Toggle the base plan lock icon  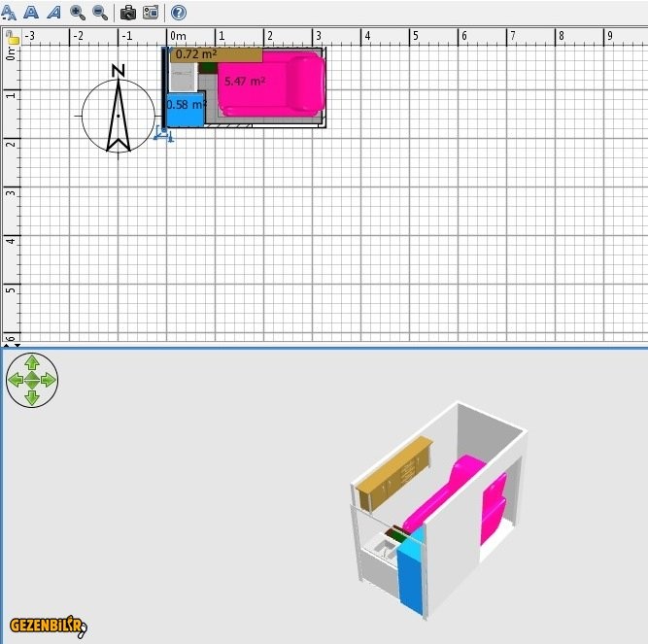coord(12,38)
